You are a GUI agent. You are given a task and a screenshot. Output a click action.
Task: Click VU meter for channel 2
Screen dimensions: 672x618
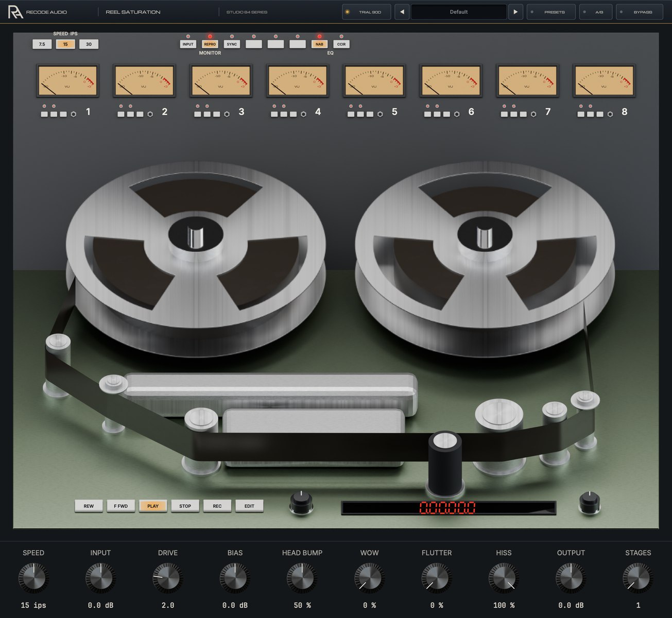(144, 81)
